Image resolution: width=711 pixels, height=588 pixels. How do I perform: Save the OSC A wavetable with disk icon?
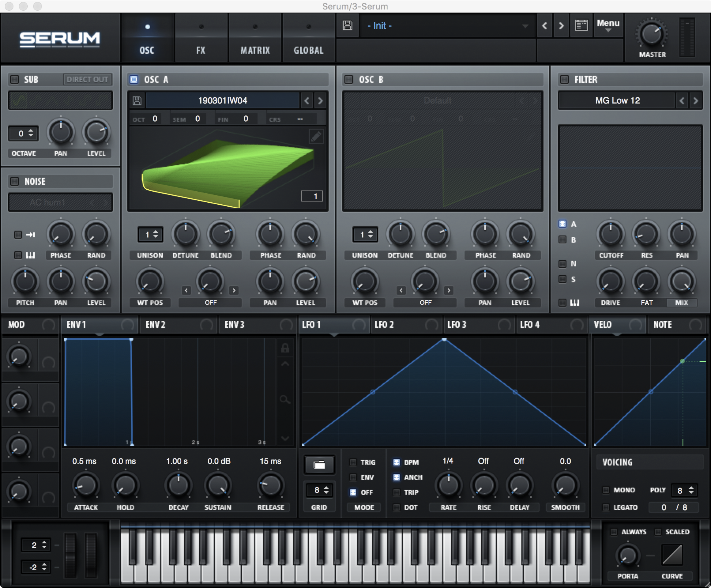tap(137, 101)
